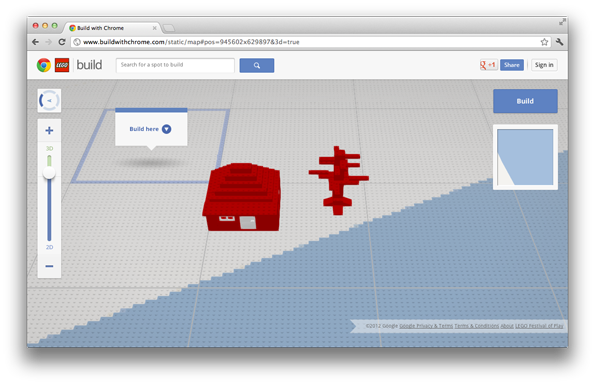Click the 3D label on zoom slider
Image resolution: width=595 pixels, height=385 pixels.
click(x=49, y=148)
